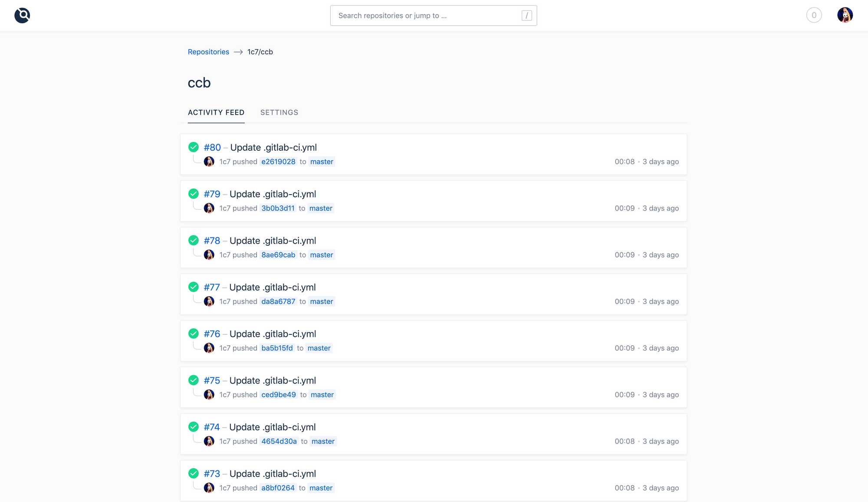
Task: Open commit 4654d30a link
Action: pos(279,441)
